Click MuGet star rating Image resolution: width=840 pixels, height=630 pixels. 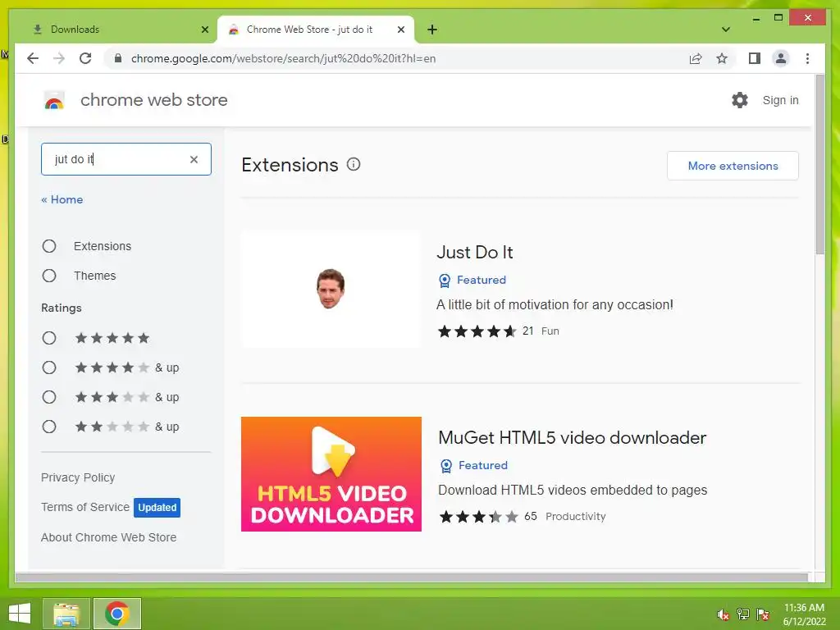tap(479, 517)
